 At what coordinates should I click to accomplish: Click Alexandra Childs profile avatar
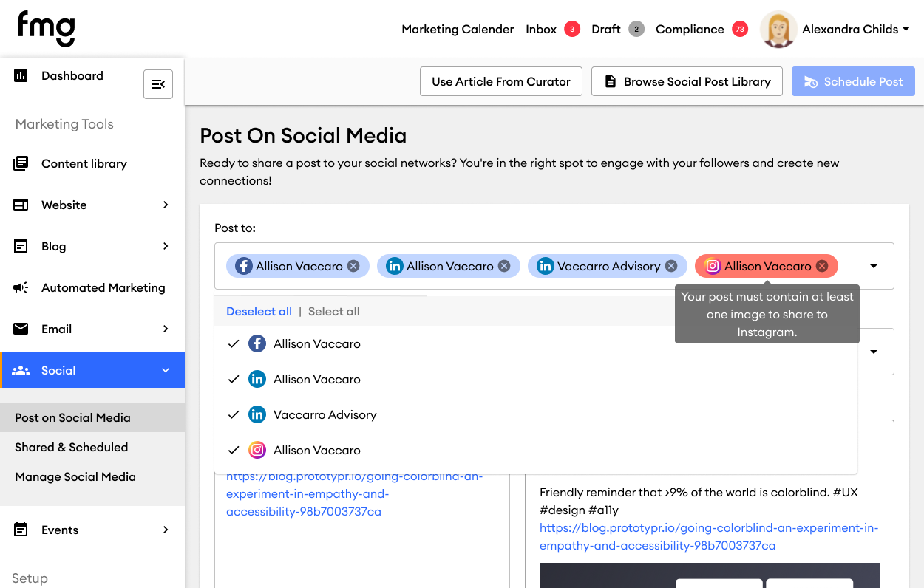coord(778,30)
